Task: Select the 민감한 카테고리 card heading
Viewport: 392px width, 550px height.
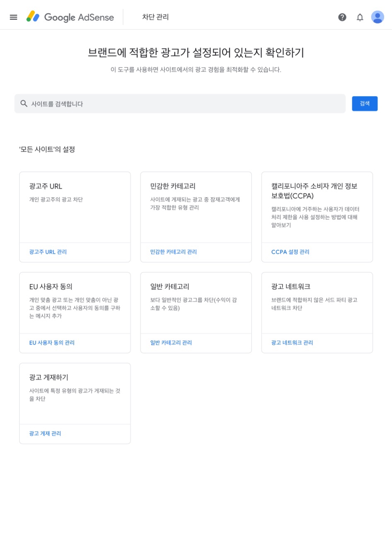Action: pos(173,187)
